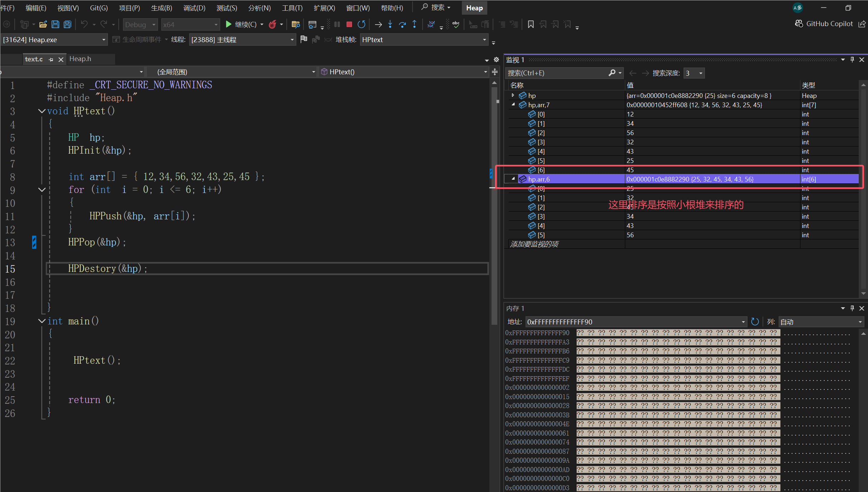The width and height of the screenshot is (868, 492).
Task: Open the 堆栈帧 HPtext dropdown
Action: 484,40
